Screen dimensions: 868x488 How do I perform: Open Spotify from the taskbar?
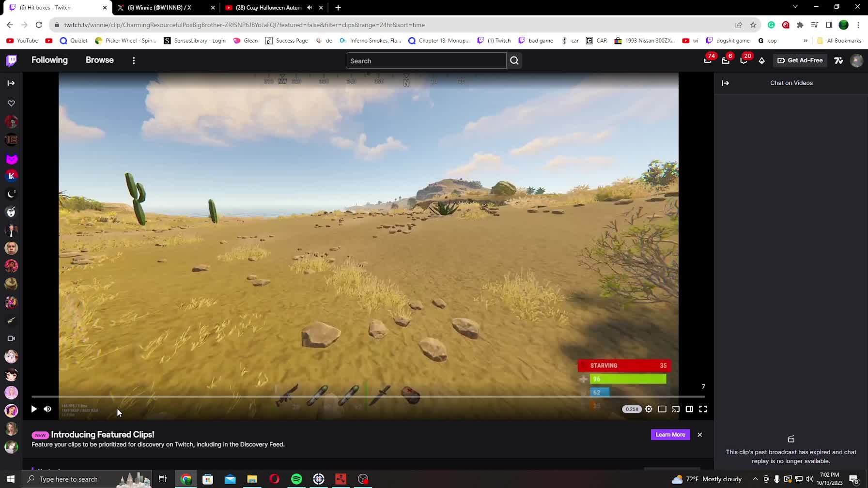click(296, 479)
